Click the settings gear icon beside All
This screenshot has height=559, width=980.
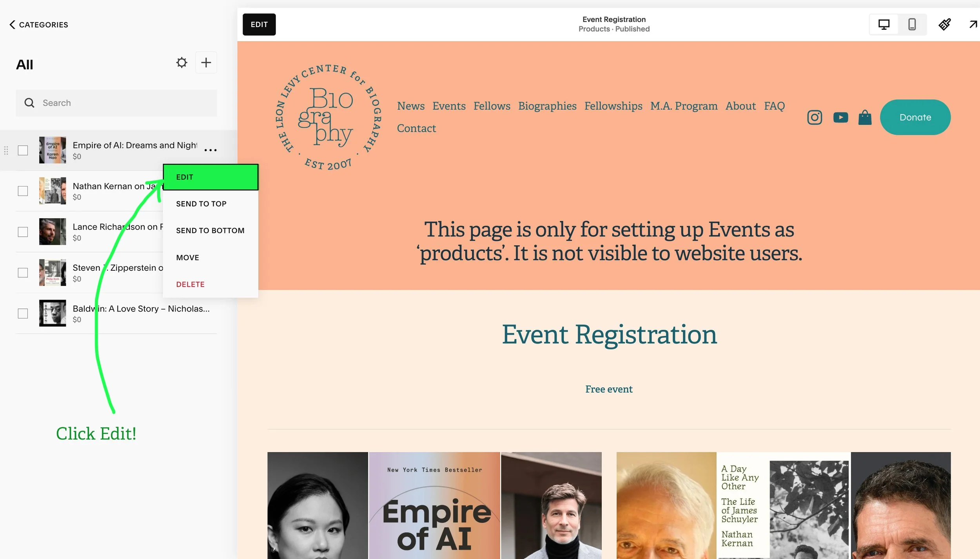(181, 63)
